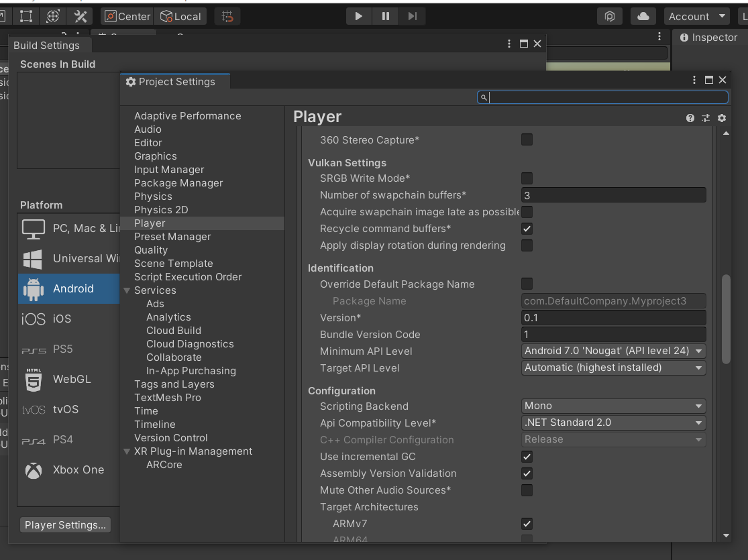Viewport: 748px width, 560px height.
Task: Open Player settings help icon
Action: tap(690, 118)
